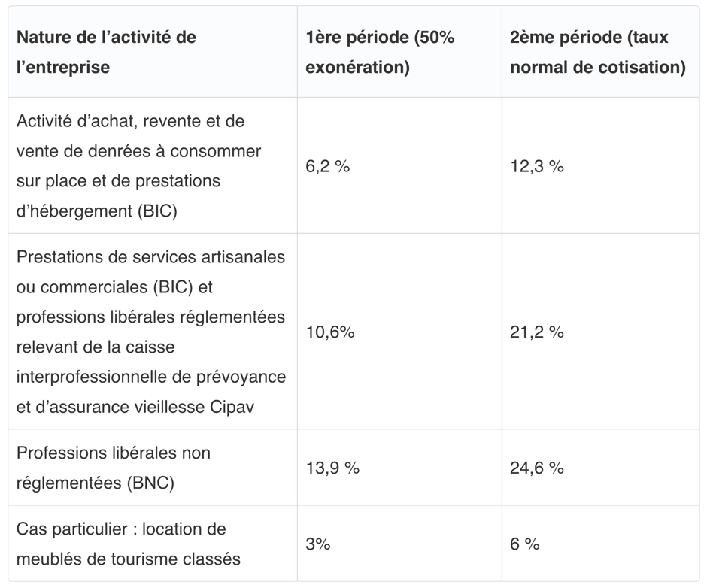Click the "2ème période (taux normal de cotisation)" header

pos(597,52)
